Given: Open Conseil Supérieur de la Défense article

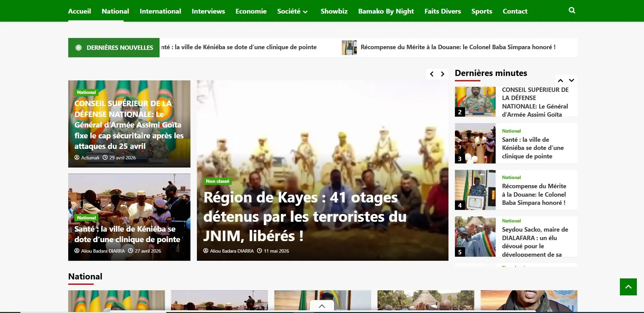Looking at the screenshot, I should click(x=129, y=125).
